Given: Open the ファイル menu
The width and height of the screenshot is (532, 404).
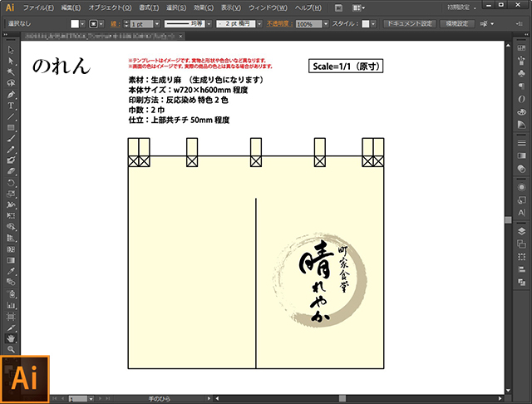Looking at the screenshot, I should pyautogui.click(x=38, y=7).
